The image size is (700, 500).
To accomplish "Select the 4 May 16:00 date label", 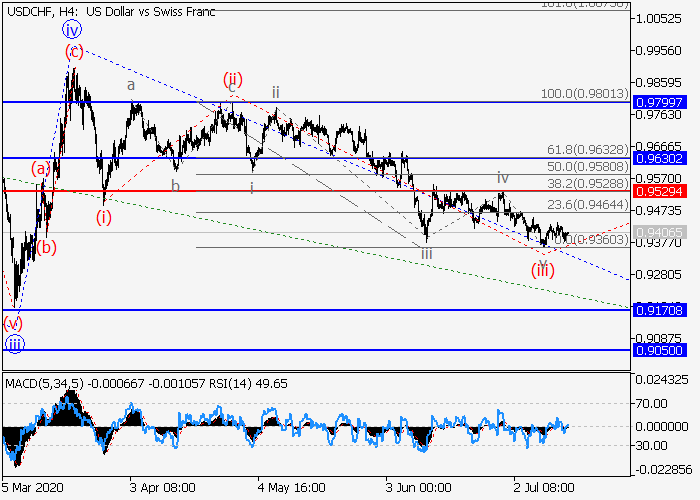I will pyautogui.click(x=290, y=487).
